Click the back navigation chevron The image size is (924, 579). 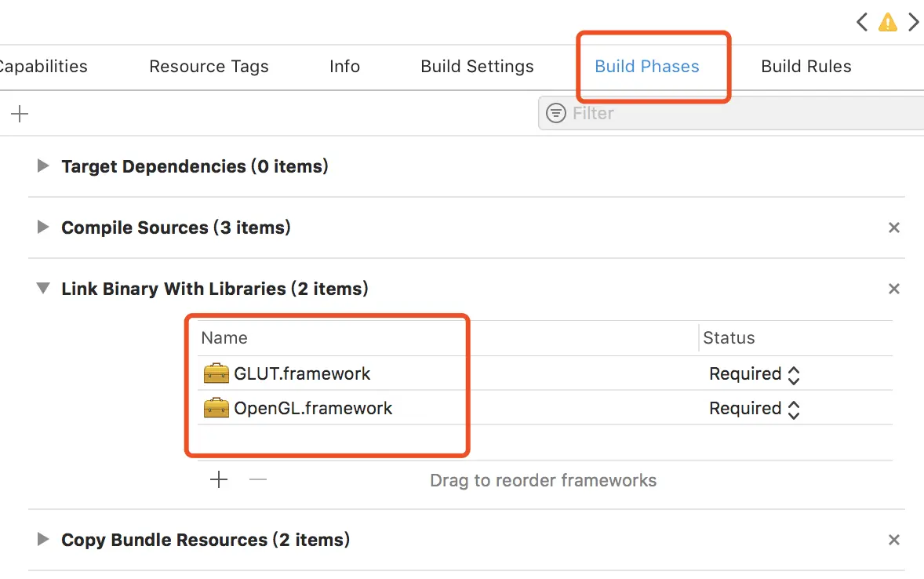click(861, 22)
